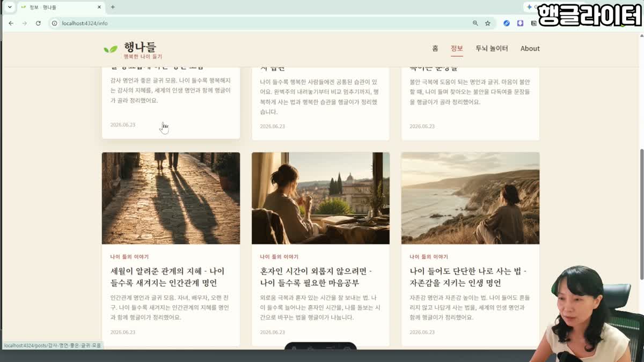The height and width of the screenshot is (362, 644).
Task: Click the 불안 극복에 도움이 되는 명언 description
Action: coord(470,92)
